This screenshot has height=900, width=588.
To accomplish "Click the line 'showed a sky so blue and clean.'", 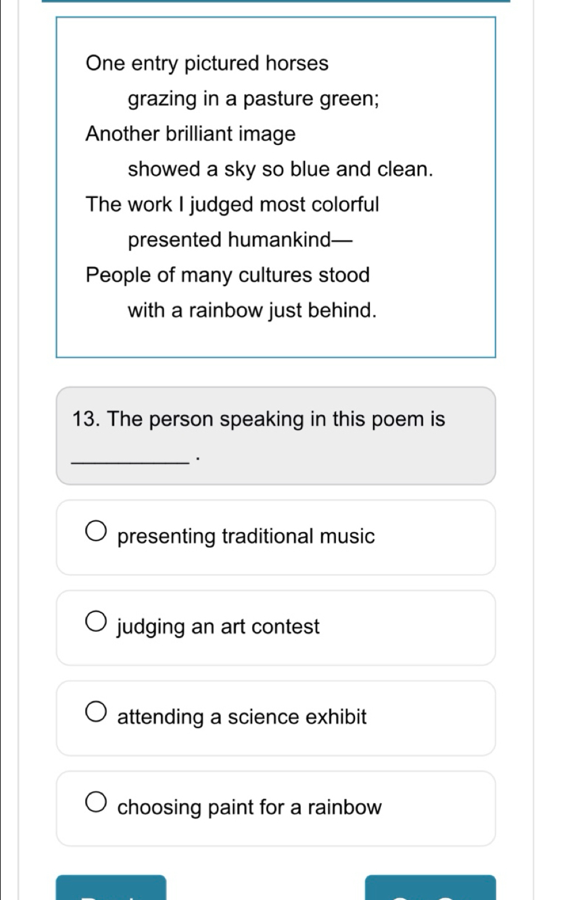I will pyautogui.click(x=280, y=170).
